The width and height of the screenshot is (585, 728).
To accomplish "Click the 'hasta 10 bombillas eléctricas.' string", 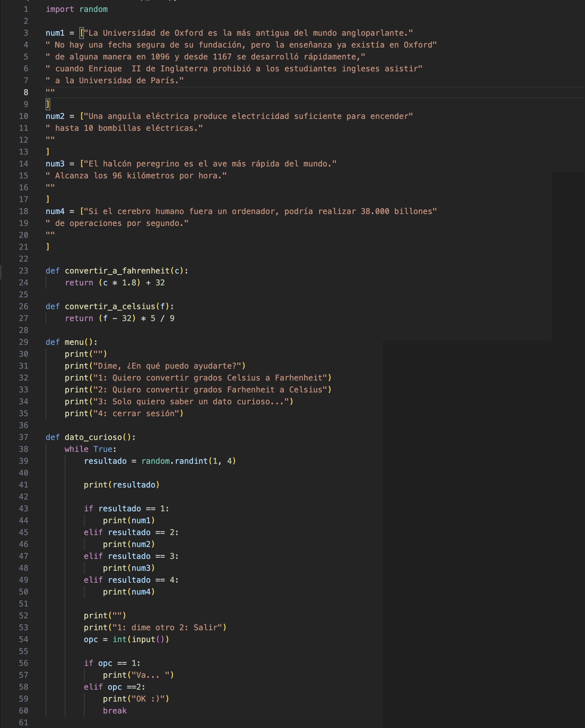I will pyautogui.click(x=124, y=128).
